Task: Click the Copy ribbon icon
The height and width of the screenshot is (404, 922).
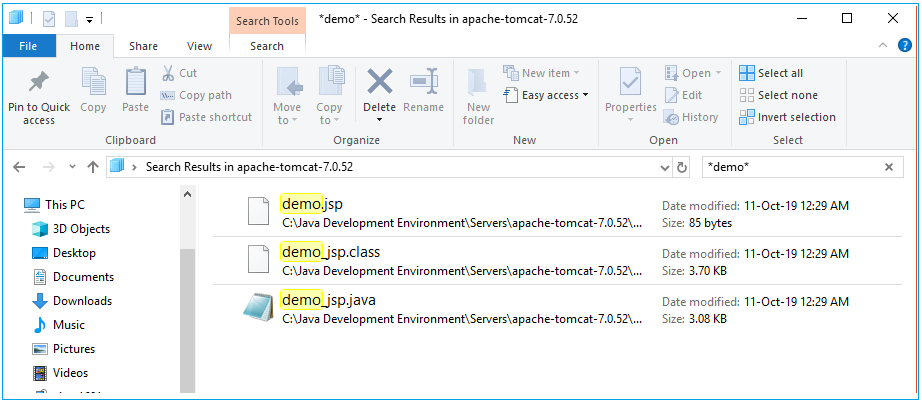Action: point(93,82)
